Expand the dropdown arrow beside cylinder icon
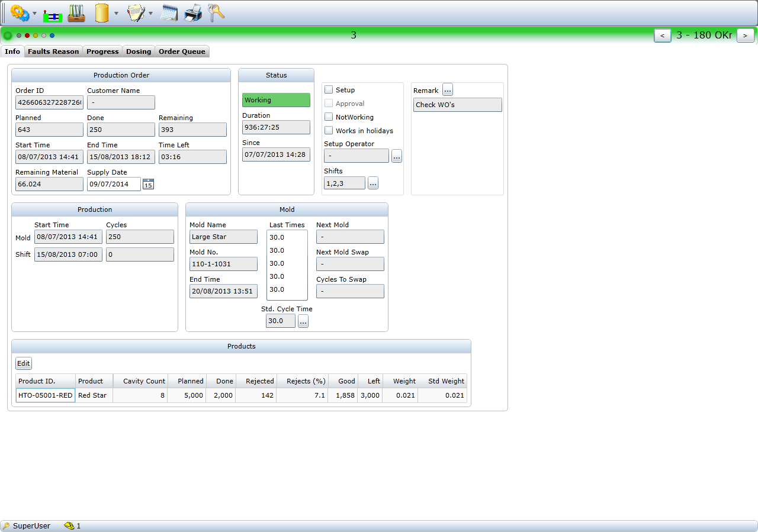Image resolution: width=758 pixels, height=532 pixels. point(116,14)
